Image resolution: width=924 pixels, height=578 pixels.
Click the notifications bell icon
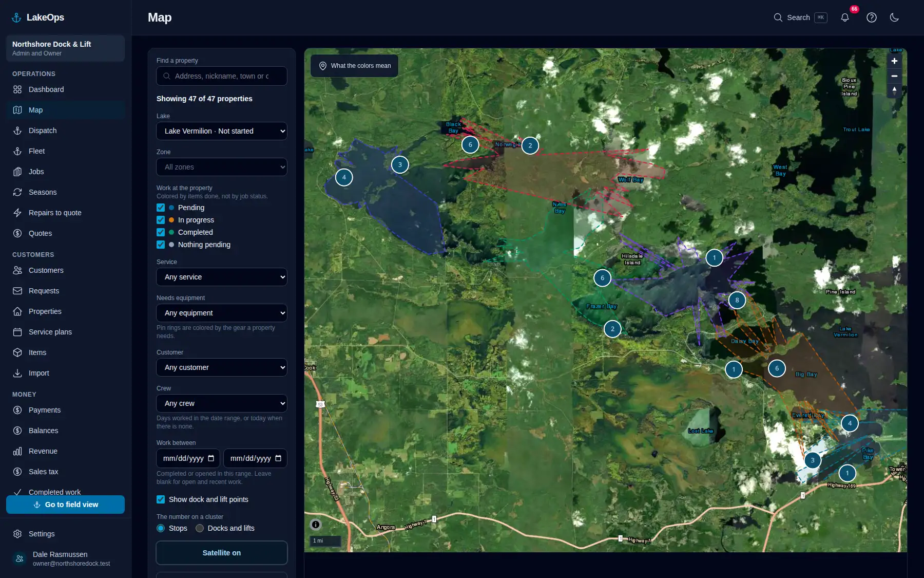[844, 17]
